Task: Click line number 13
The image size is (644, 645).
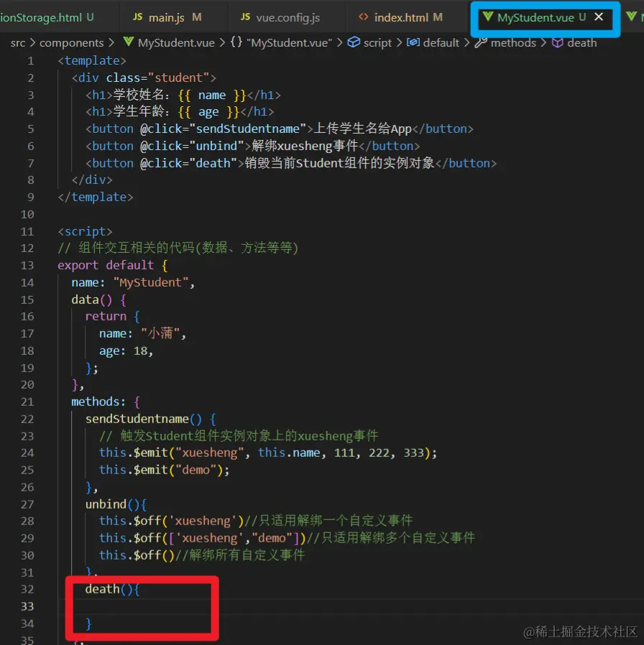Action: pos(27,265)
